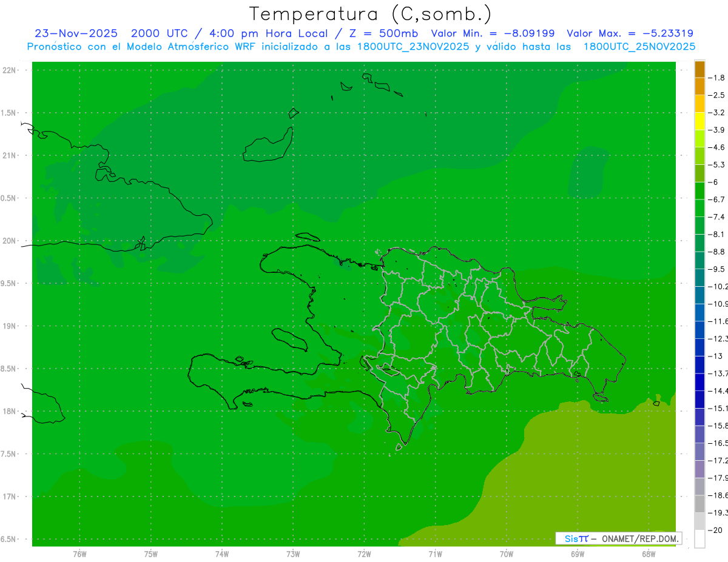Click the '69W' longitude axis label

[578, 554]
